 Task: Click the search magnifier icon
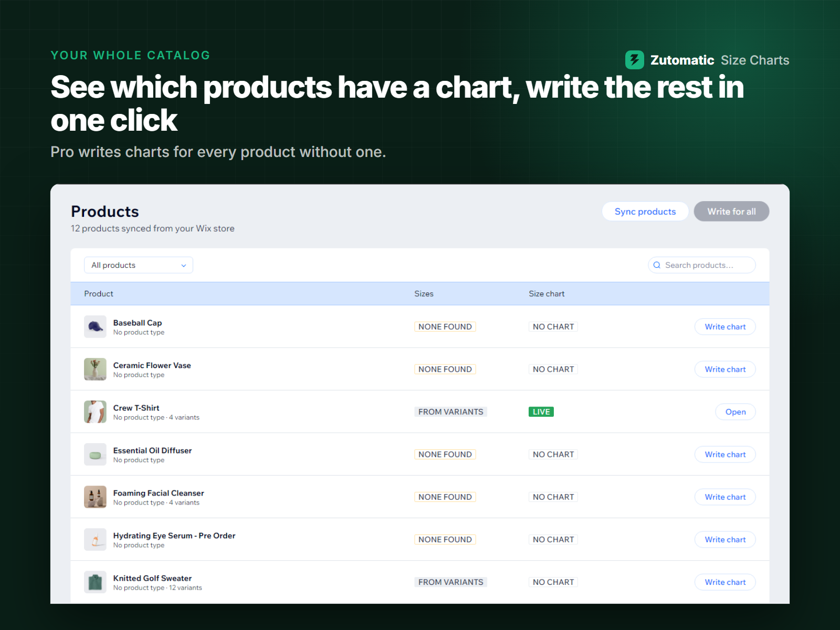[x=657, y=265]
